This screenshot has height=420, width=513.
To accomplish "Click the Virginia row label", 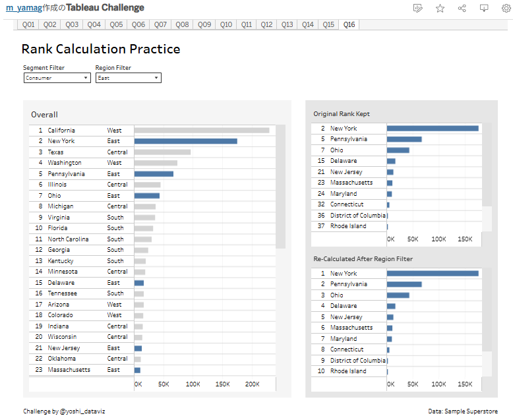I will pyautogui.click(x=59, y=218).
